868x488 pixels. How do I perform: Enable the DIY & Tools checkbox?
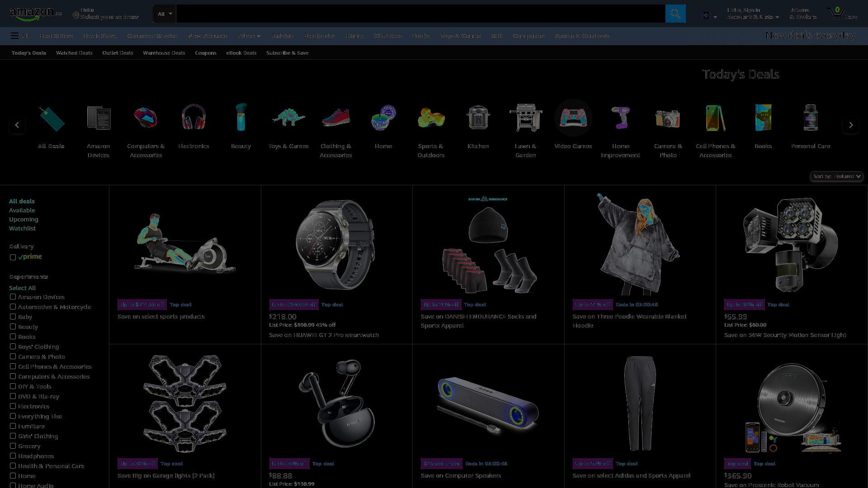(x=13, y=386)
